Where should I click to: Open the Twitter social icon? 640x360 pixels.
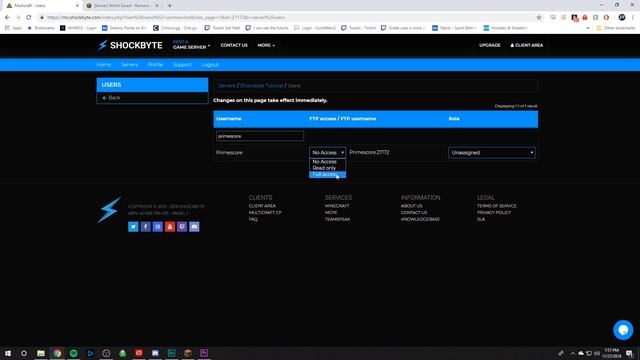[x=133, y=227]
